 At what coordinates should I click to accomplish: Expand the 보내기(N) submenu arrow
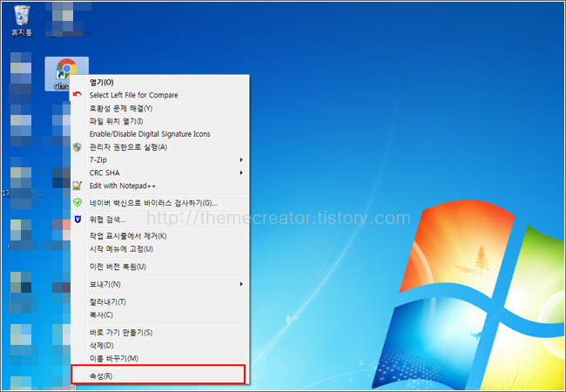pos(241,284)
